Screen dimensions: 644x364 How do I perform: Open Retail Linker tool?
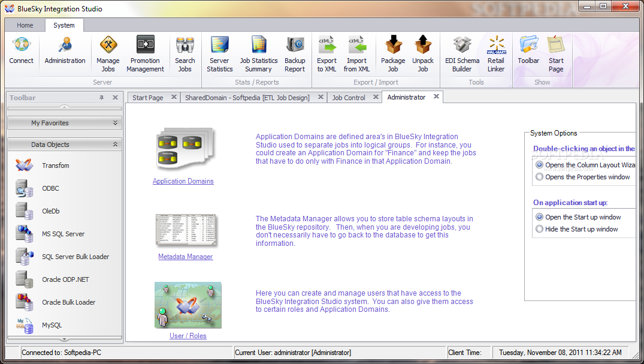[496, 55]
